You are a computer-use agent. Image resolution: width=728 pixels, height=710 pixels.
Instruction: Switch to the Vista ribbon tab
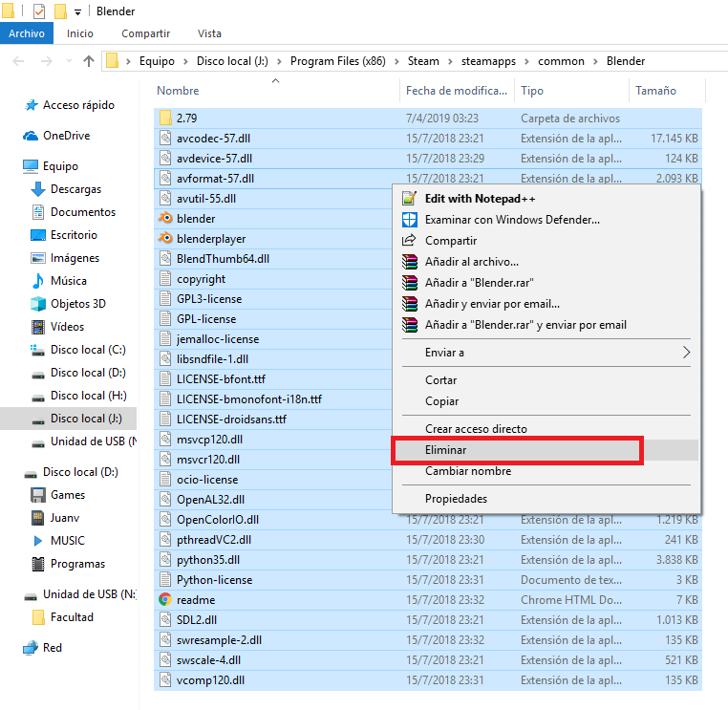tap(209, 33)
